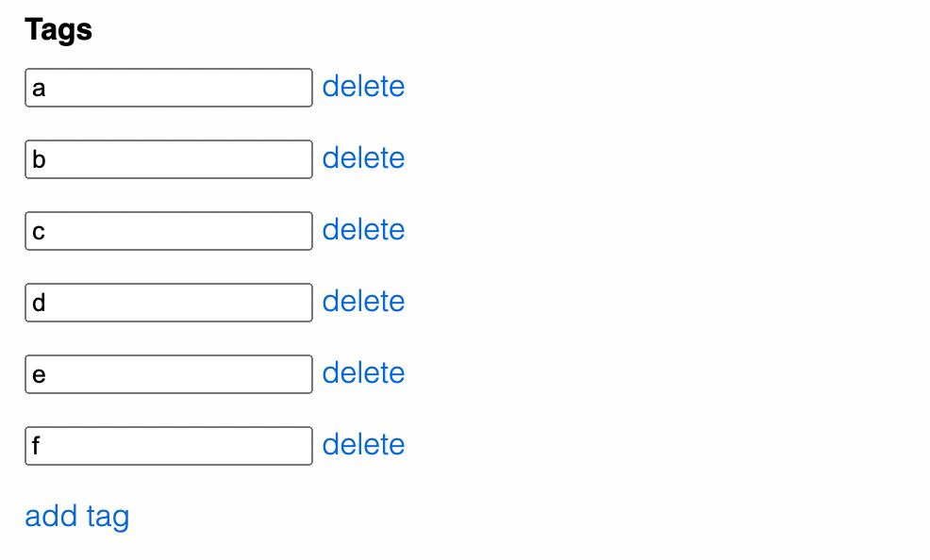Focus the topmost tag text box
Viewport: 930px width, 560px height.
click(168, 88)
